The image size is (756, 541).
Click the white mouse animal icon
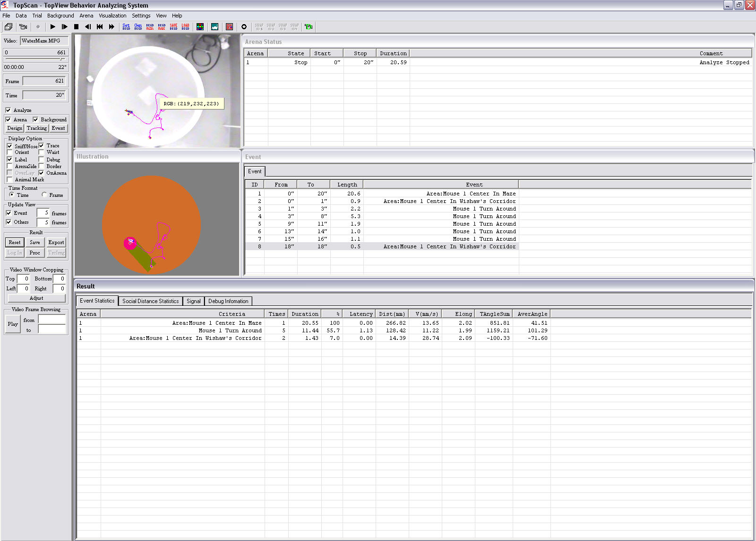click(x=215, y=27)
